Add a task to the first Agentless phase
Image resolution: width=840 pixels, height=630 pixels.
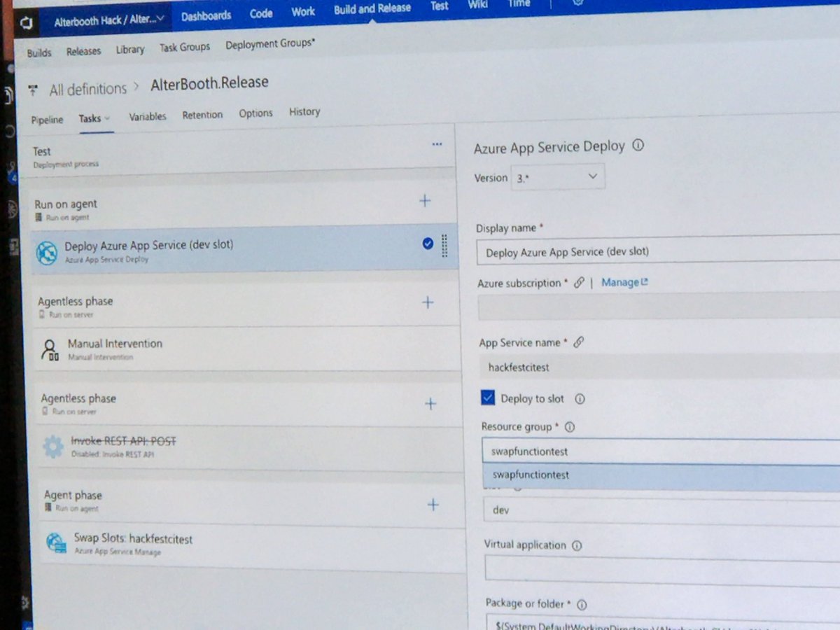pyautogui.click(x=428, y=302)
